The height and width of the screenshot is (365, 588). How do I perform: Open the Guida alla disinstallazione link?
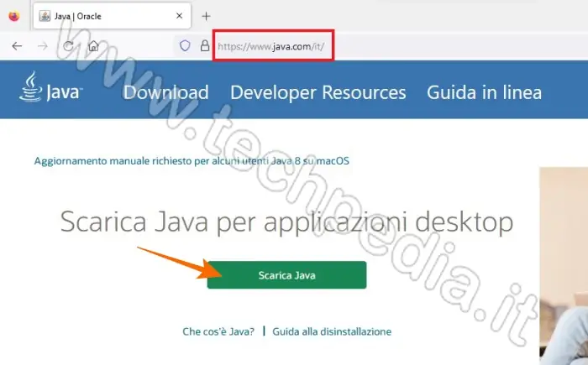coord(332,331)
